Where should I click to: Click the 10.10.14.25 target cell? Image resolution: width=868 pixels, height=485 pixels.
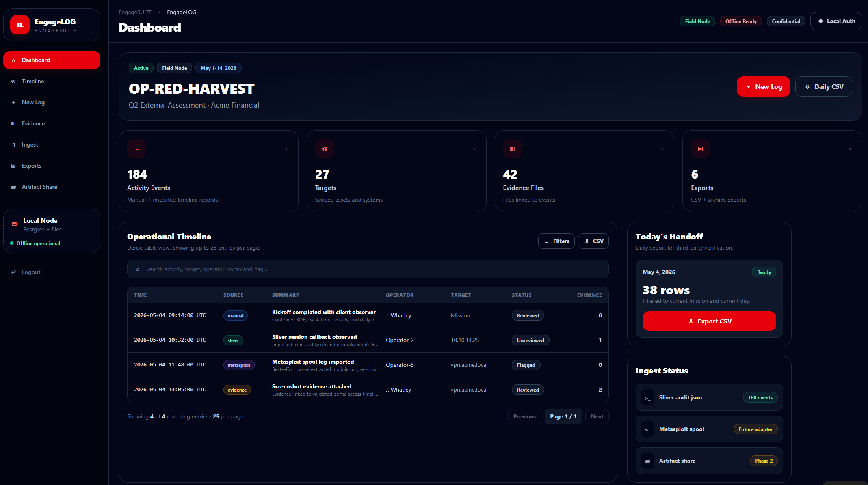[x=465, y=340]
